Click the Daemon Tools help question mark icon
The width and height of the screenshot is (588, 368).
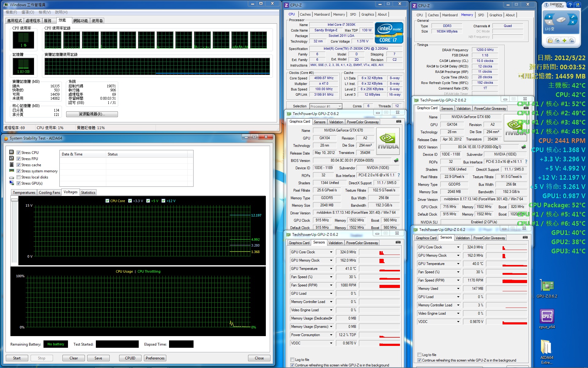click(570, 5)
